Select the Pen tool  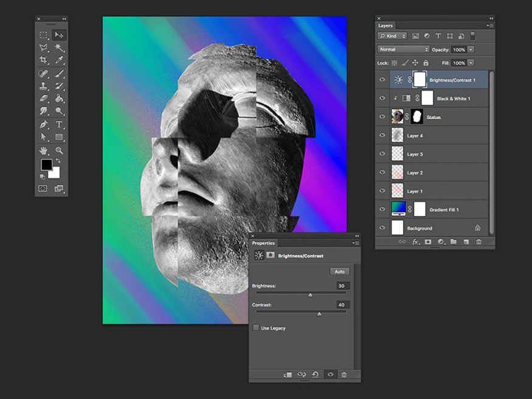[x=43, y=125]
